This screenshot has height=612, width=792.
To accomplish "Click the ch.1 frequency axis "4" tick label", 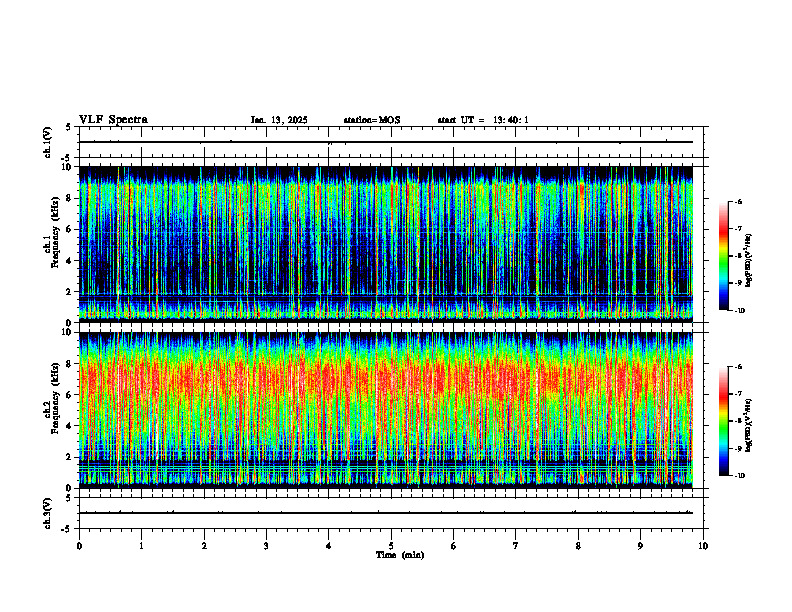I will (70, 261).
